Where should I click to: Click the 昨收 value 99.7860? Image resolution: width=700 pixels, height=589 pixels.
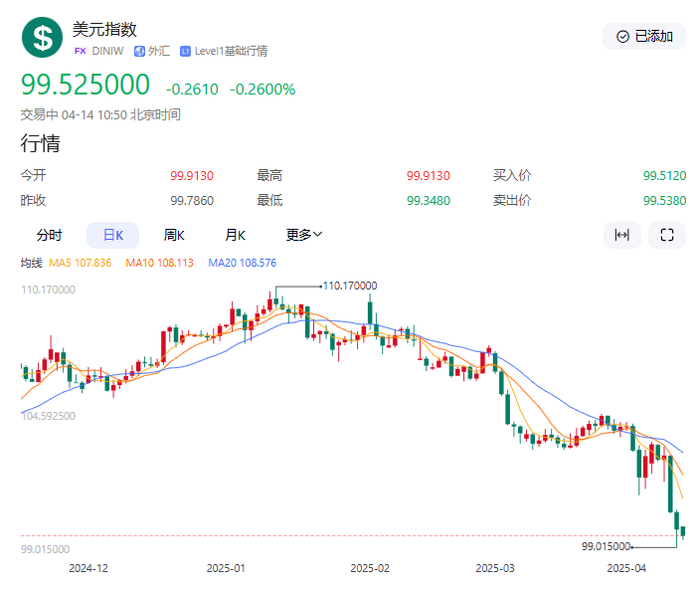(192, 201)
